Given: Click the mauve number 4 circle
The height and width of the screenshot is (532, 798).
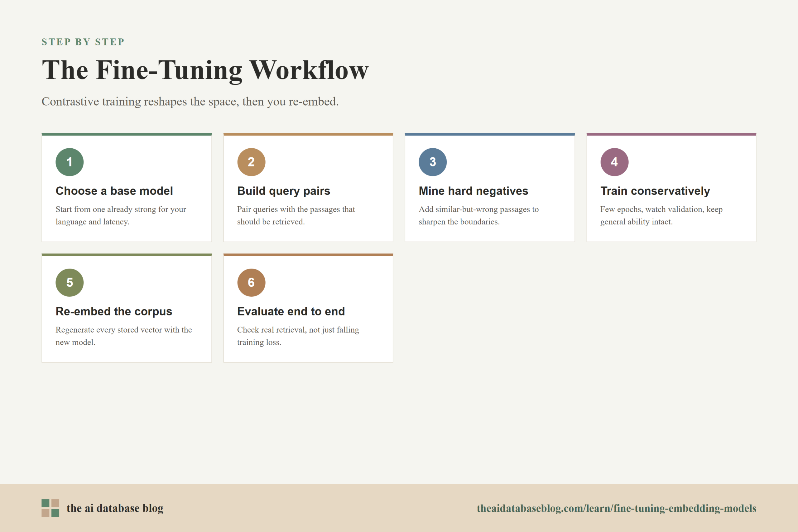Looking at the screenshot, I should coord(614,162).
